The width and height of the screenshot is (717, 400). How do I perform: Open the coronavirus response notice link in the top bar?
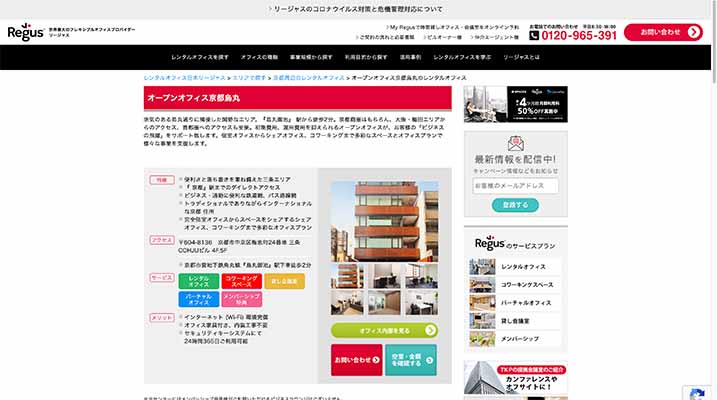pos(355,9)
